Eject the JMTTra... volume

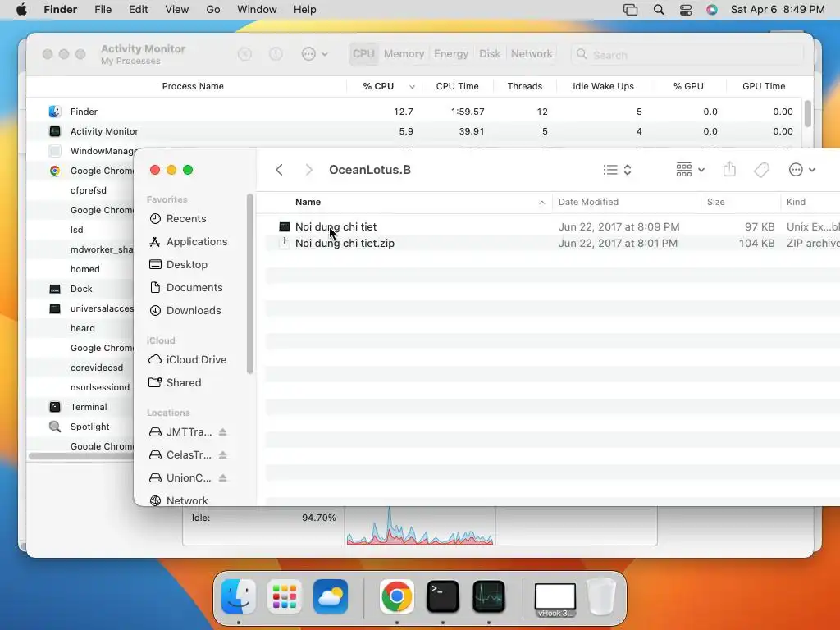(223, 432)
